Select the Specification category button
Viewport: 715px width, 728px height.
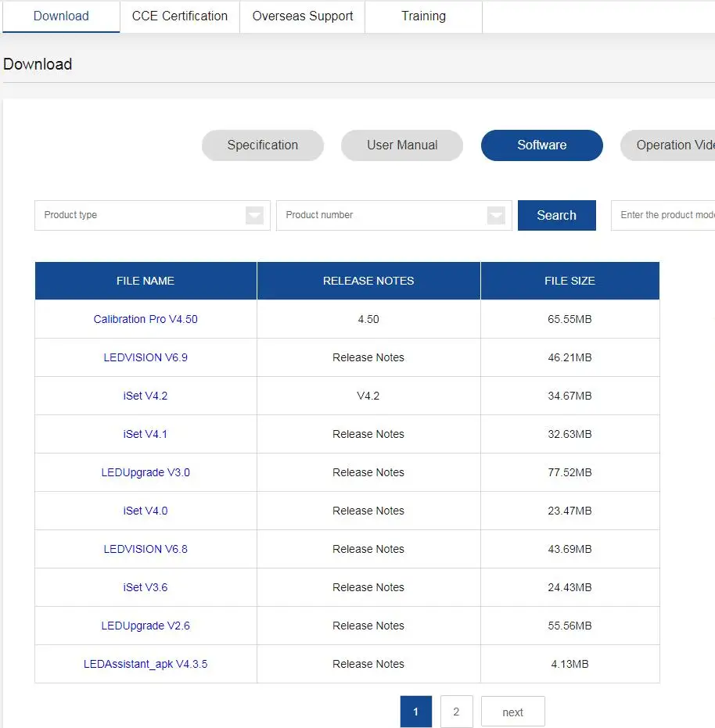pyautogui.click(x=263, y=145)
